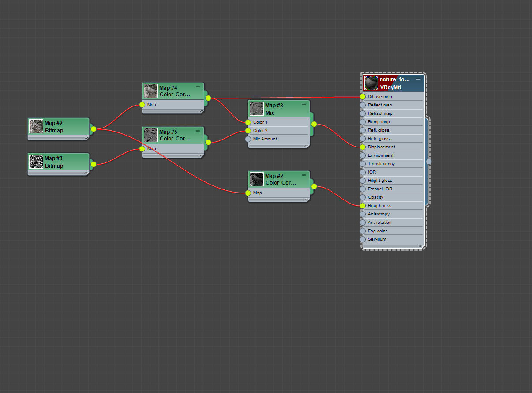Image resolution: width=532 pixels, height=393 pixels.
Task: Click the VRayMtl node output socket
Action: [x=429, y=162]
